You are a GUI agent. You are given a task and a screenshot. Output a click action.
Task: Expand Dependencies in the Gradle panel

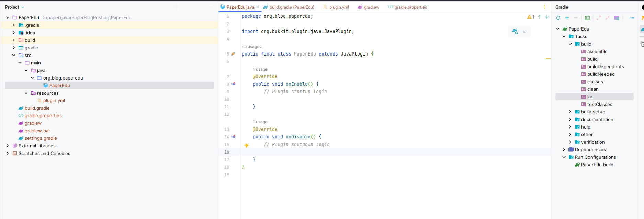click(x=564, y=149)
